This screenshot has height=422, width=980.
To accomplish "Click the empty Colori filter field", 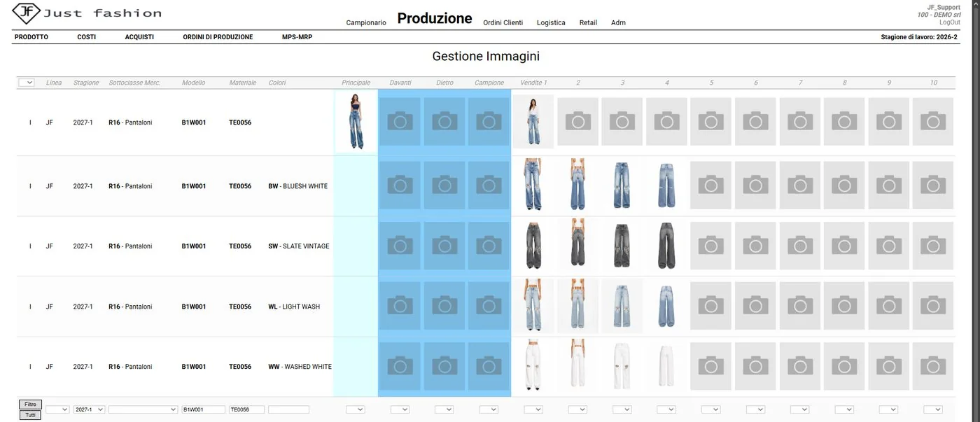I will point(288,409).
